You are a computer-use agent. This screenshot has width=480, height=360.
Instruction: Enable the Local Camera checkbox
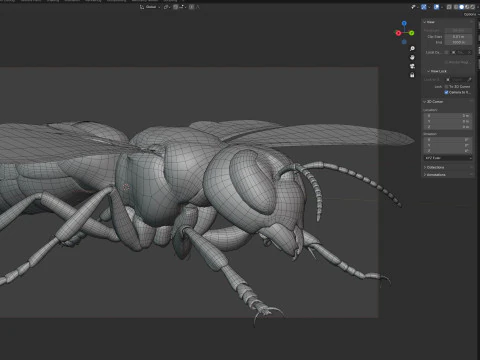pyautogui.click(x=446, y=52)
